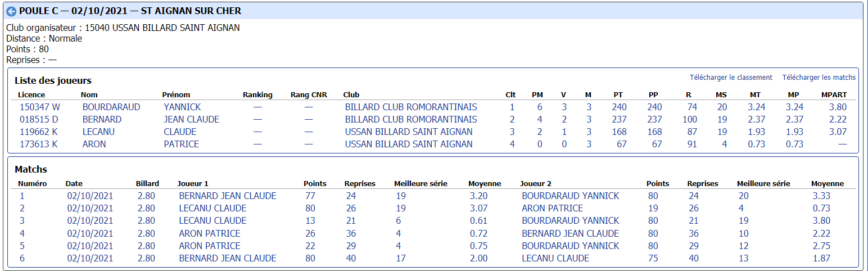Click the Date column header in Matchs
Image resolution: width=868 pixels, height=271 pixels.
[74, 183]
